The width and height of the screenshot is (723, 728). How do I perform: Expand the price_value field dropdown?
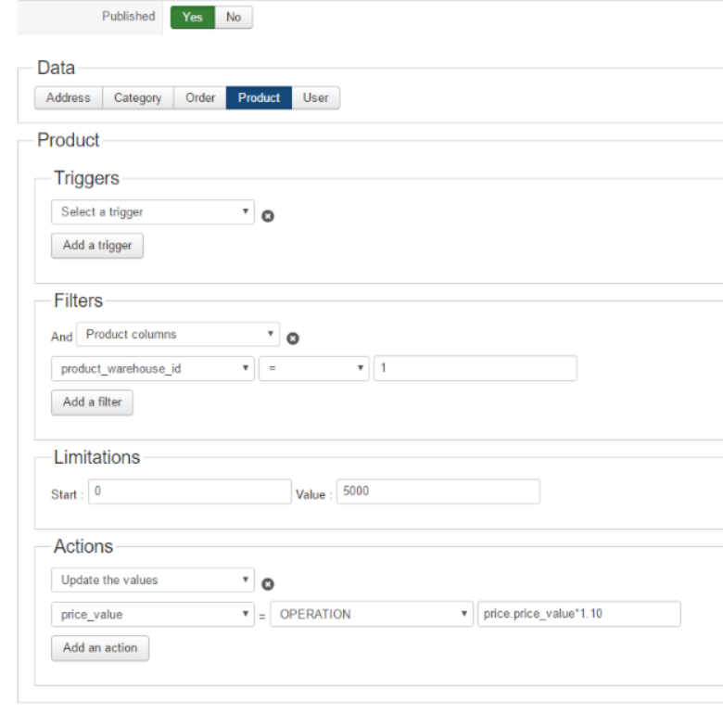tap(152, 614)
